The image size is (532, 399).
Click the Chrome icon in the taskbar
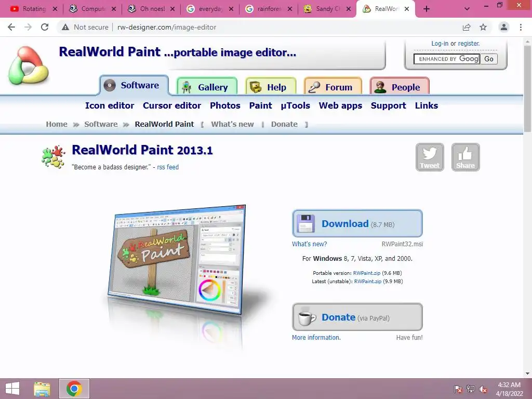(74, 389)
